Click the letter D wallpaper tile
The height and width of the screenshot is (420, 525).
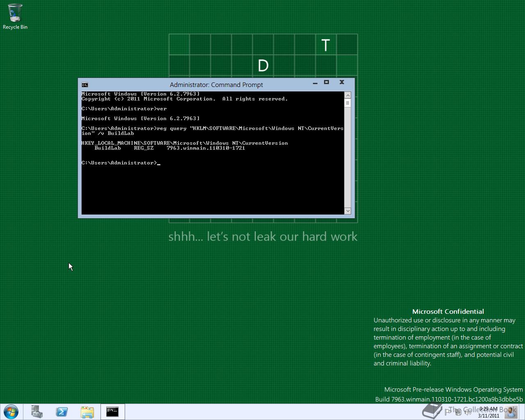(x=263, y=66)
